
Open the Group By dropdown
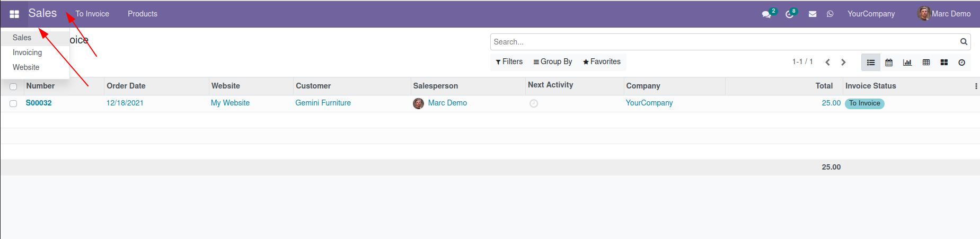tap(553, 62)
